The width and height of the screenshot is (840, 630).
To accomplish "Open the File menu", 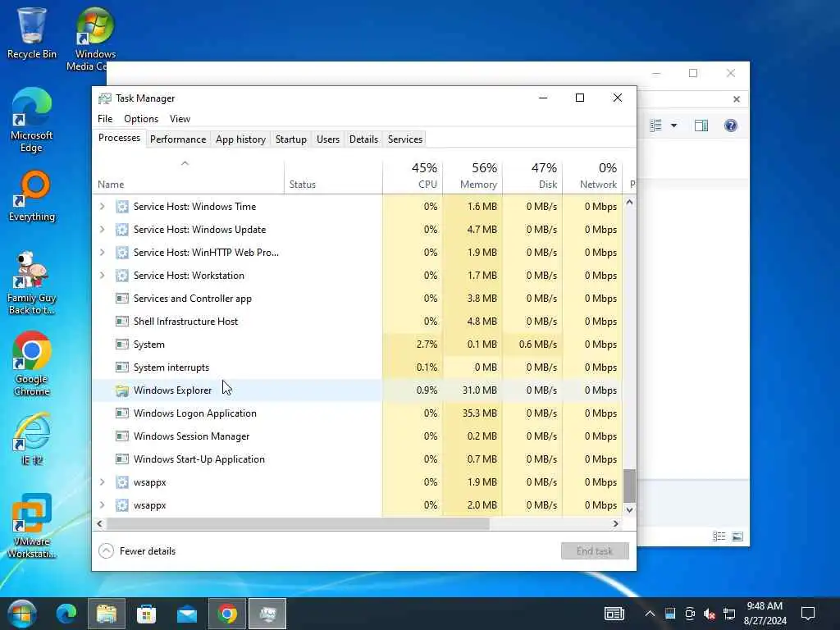I will [x=105, y=118].
